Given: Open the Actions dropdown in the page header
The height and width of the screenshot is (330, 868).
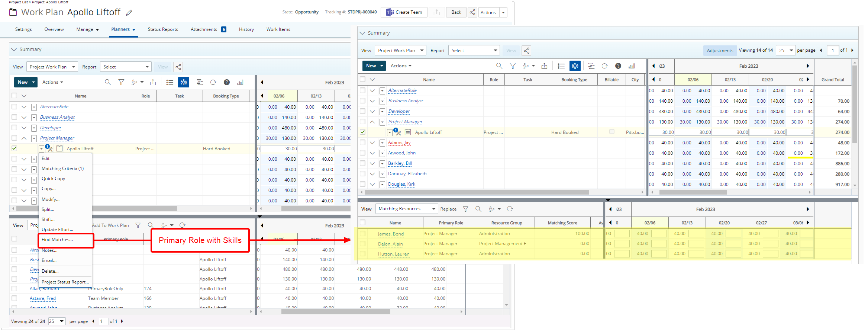Looking at the screenshot, I should click(x=493, y=12).
